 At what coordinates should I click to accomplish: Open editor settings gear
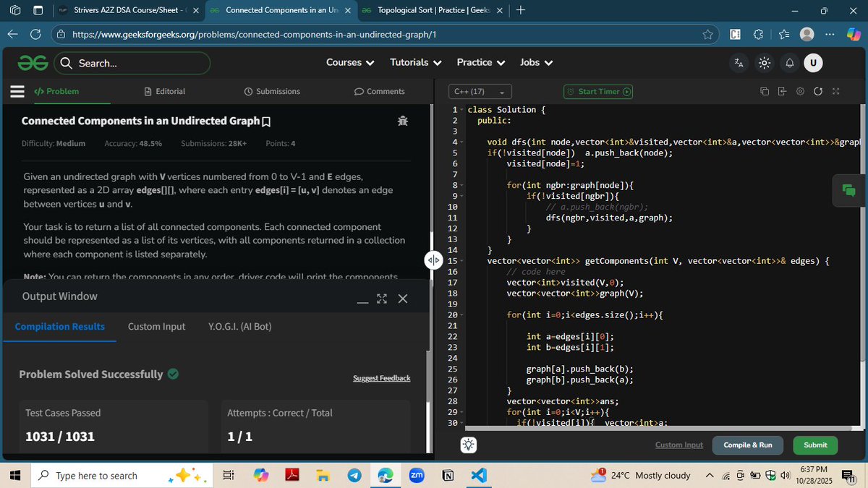tap(800, 91)
